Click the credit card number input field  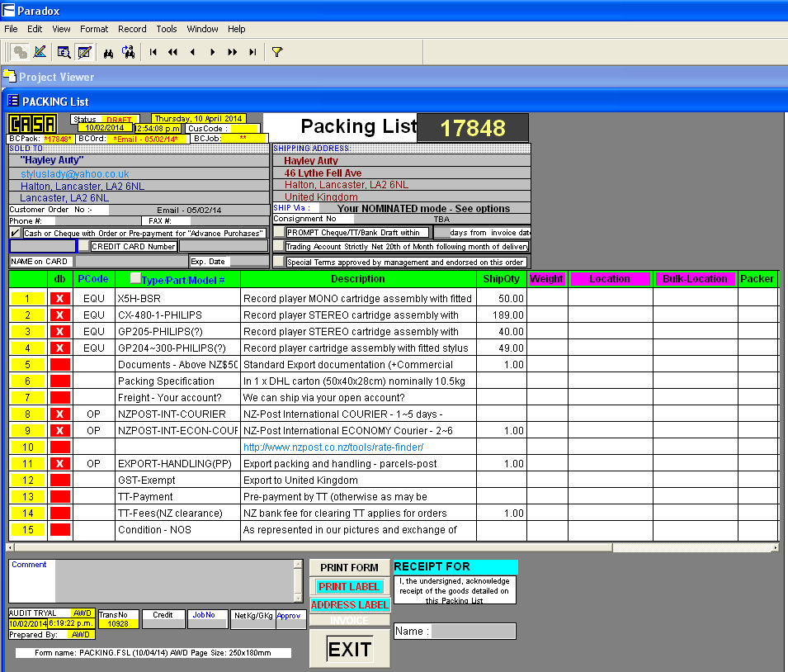pyautogui.click(x=223, y=246)
